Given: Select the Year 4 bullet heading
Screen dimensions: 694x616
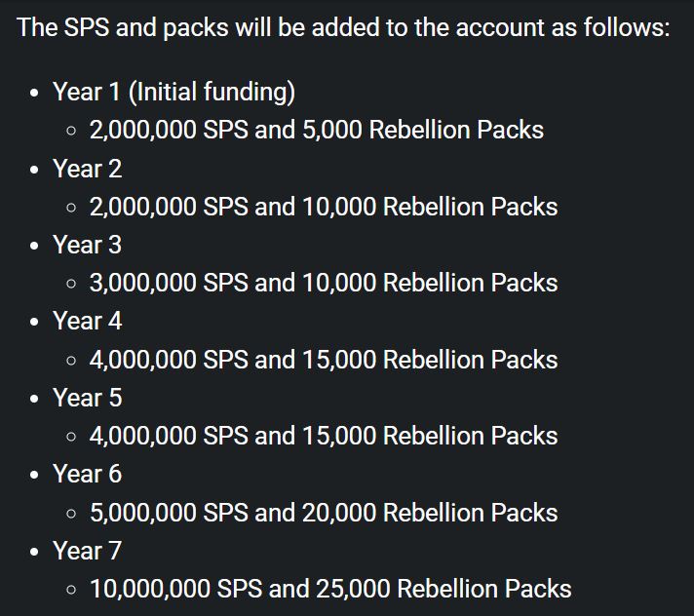Looking at the screenshot, I should coord(87,321).
